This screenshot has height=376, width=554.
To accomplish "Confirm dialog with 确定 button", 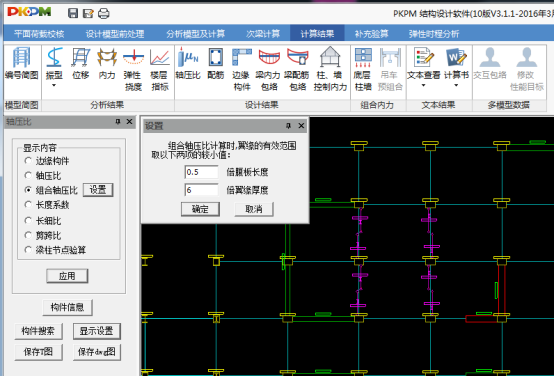I will (200, 209).
